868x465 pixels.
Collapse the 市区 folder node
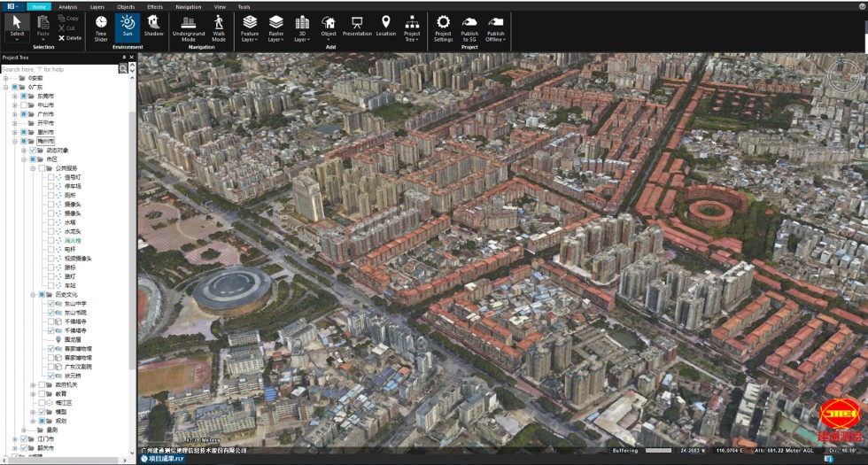tap(24, 159)
